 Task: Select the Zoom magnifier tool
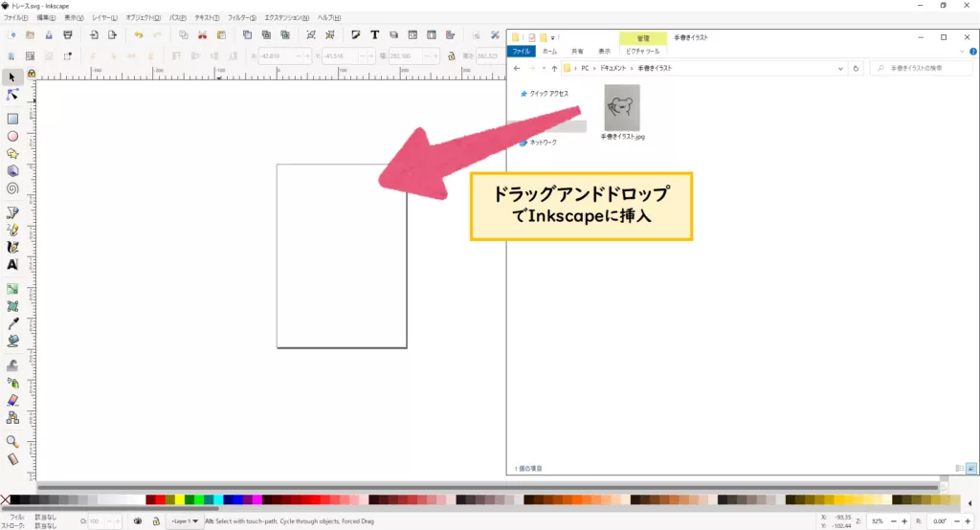(x=11, y=442)
